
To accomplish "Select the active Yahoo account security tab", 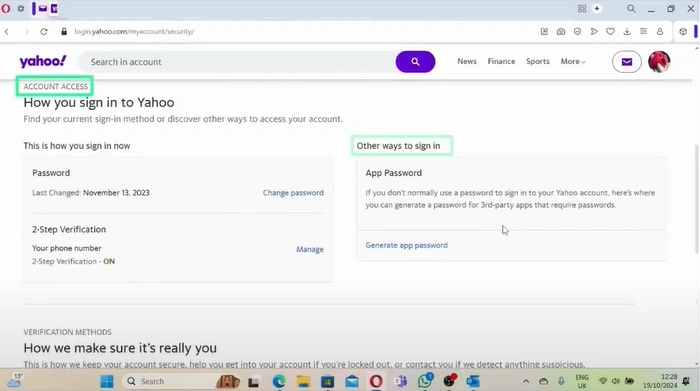I will click(54, 8).
